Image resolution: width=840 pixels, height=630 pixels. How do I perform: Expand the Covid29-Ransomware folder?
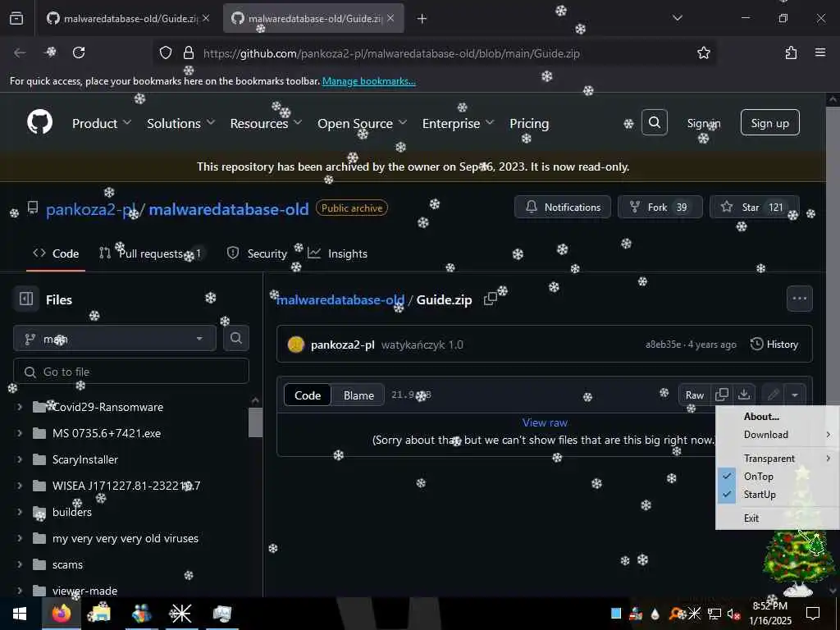[20, 407]
